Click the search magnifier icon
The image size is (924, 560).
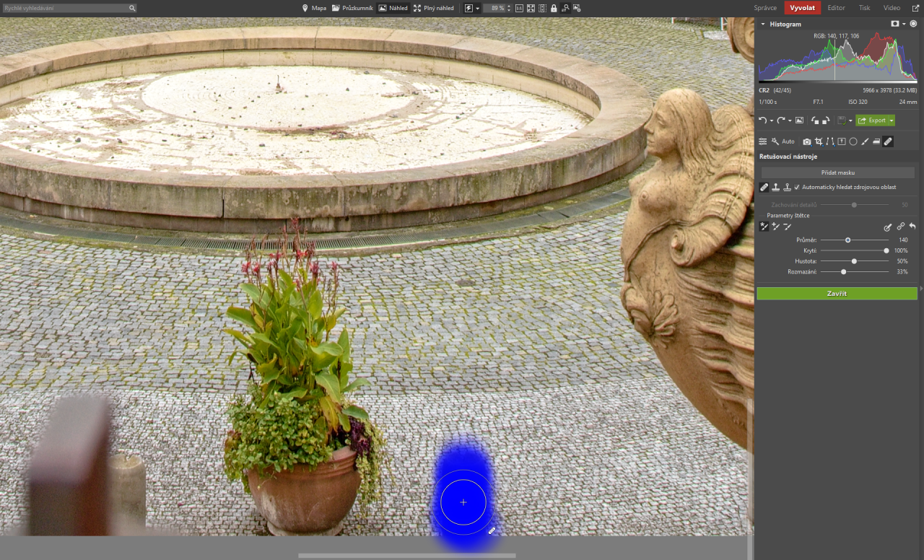(132, 8)
